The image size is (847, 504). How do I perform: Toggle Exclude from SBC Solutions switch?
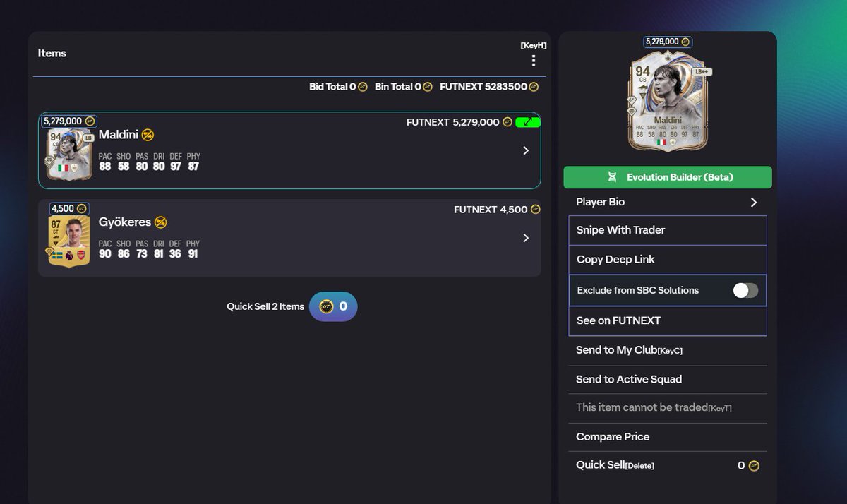(745, 290)
